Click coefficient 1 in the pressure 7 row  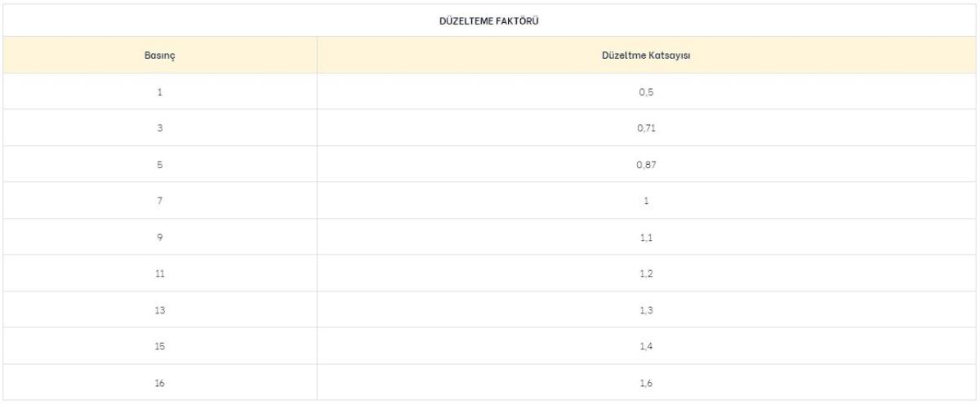pyautogui.click(x=647, y=201)
